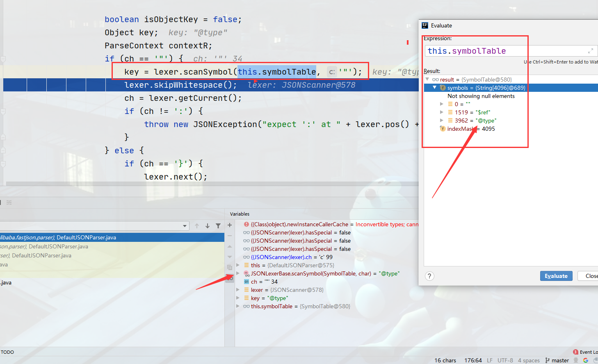Expand the 3962 = "@type" element
The image size is (598, 364).
tap(442, 121)
